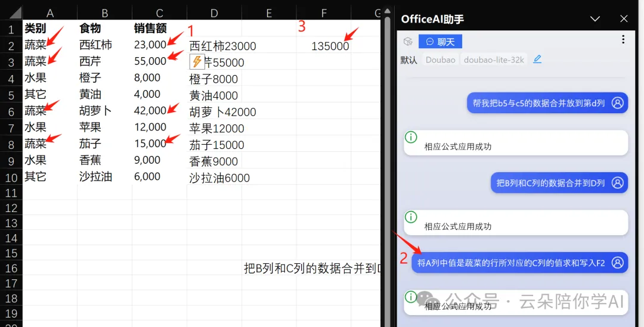Select the 帮我把b5与c5的数据合并放到第d列 message

tap(547, 103)
